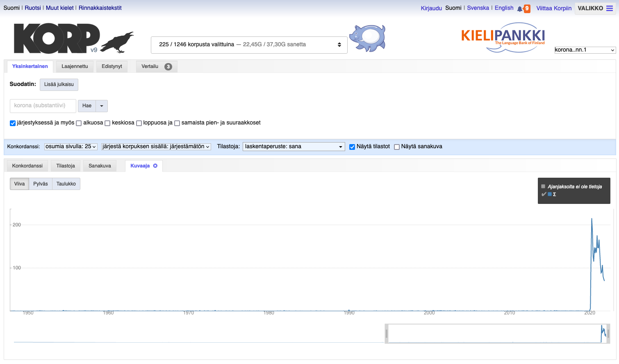Expand the 'osumia sivulla: 25' dropdown
The image size is (619, 364).
click(71, 147)
